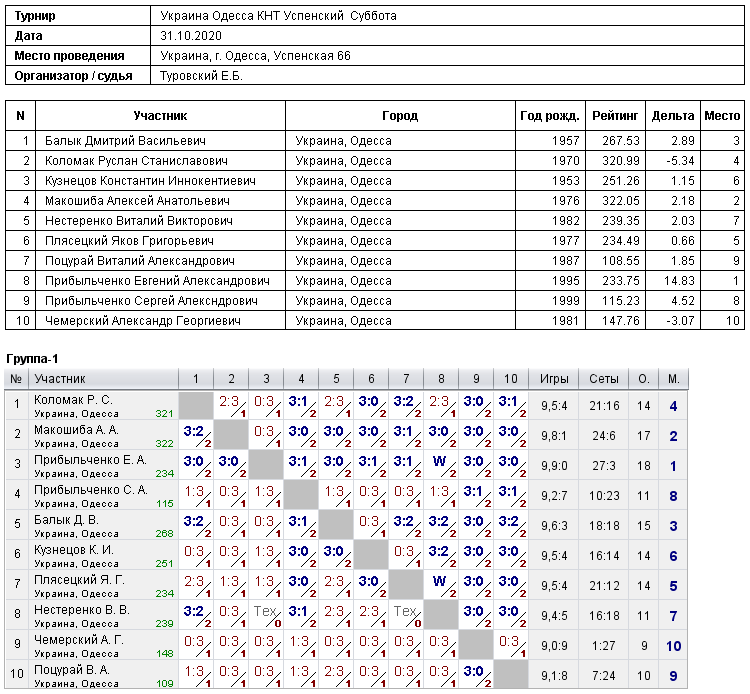Click the Игры column header in group table
This screenshot has height=694, width=750.
pyautogui.click(x=554, y=379)
